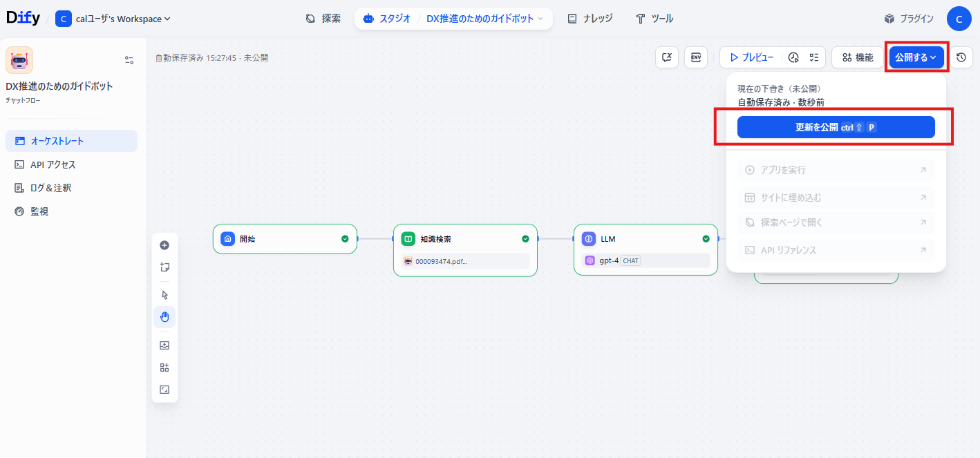Add a sticky note from the canvas toolbar
The image size is (980, 458).
(x=164, y=267)
